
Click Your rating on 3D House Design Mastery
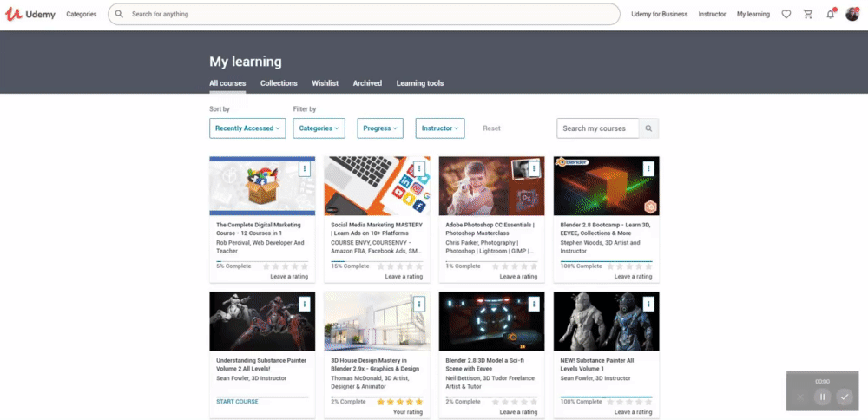[x=408, y=411]
